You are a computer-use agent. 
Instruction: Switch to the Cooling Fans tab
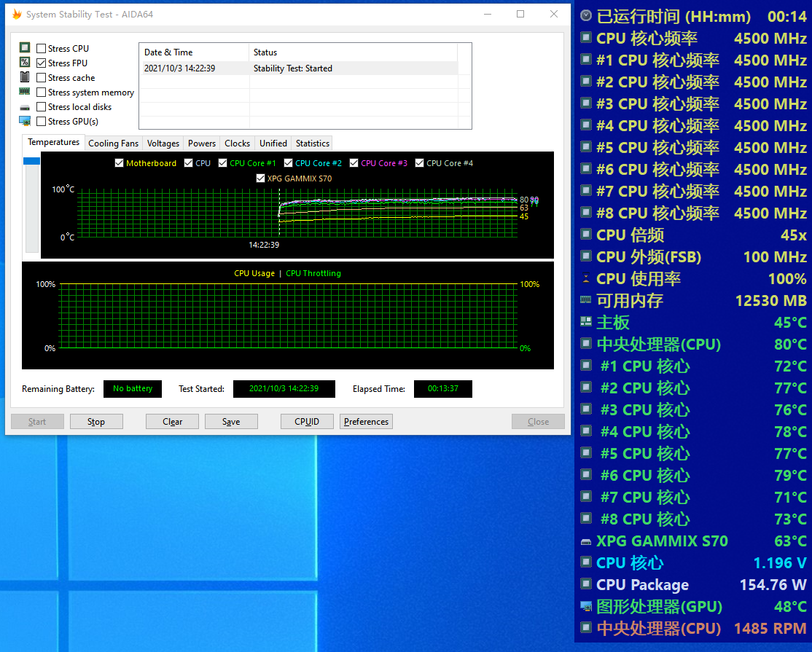(113, 144)
